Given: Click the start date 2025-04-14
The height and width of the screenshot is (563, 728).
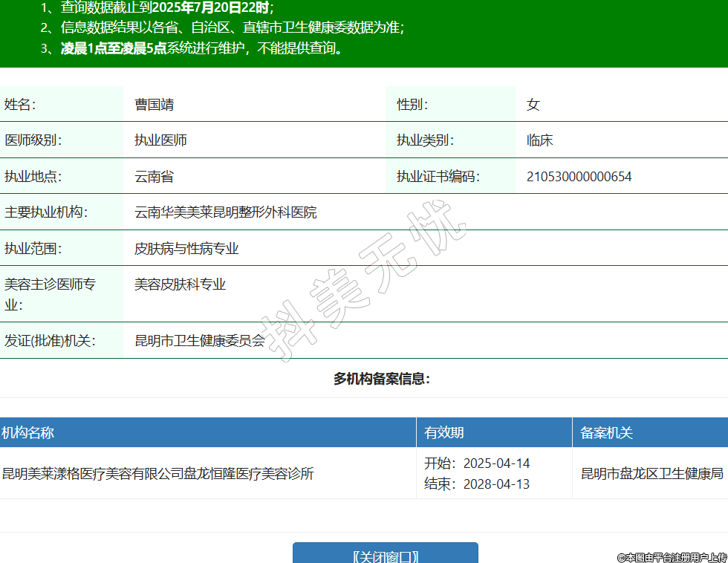Looking at the screenshot, I should (496, 463).
